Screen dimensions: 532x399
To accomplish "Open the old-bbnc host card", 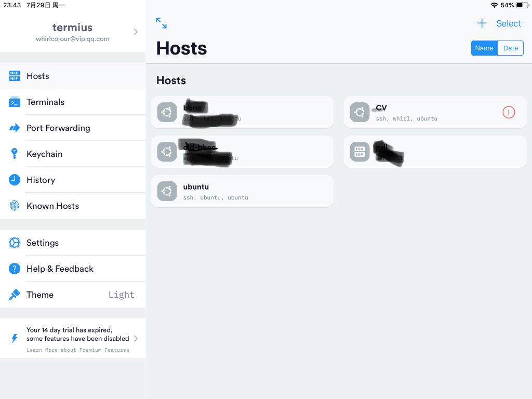I will click(242, 152).
